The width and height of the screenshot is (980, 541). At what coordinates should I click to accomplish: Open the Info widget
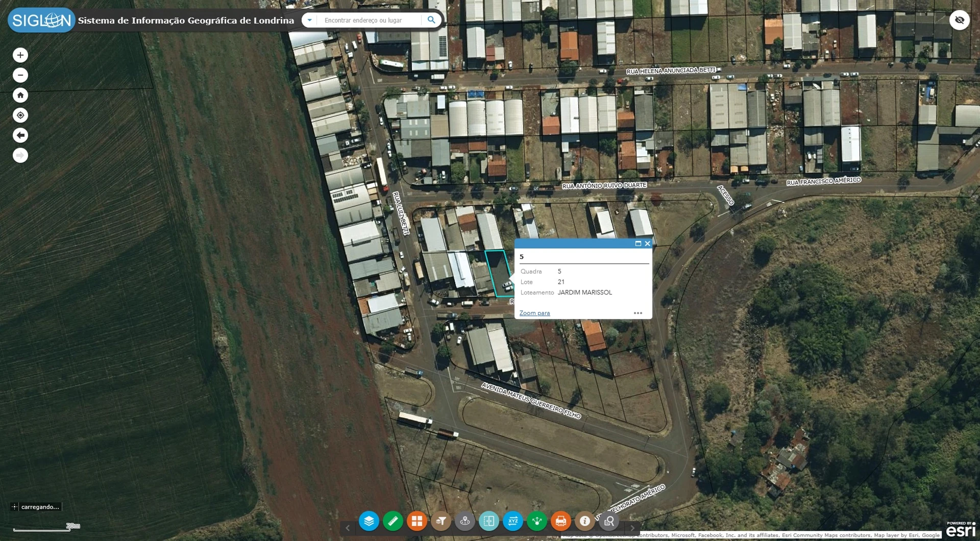pos(585,521)
